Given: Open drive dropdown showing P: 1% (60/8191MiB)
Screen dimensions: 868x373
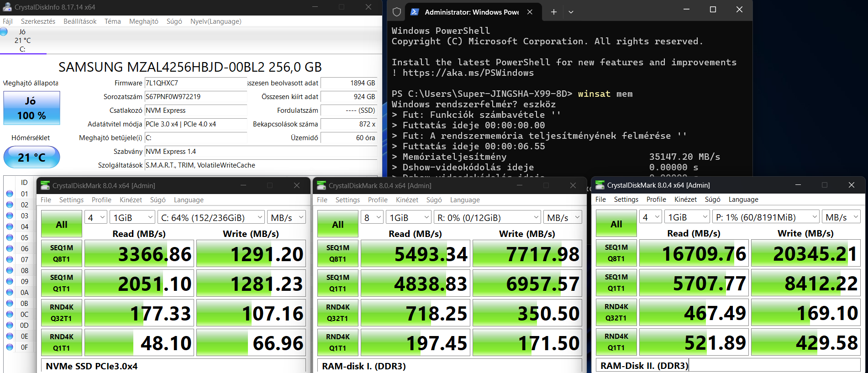Looking at the screenshot, I should [x=766, y=217].
